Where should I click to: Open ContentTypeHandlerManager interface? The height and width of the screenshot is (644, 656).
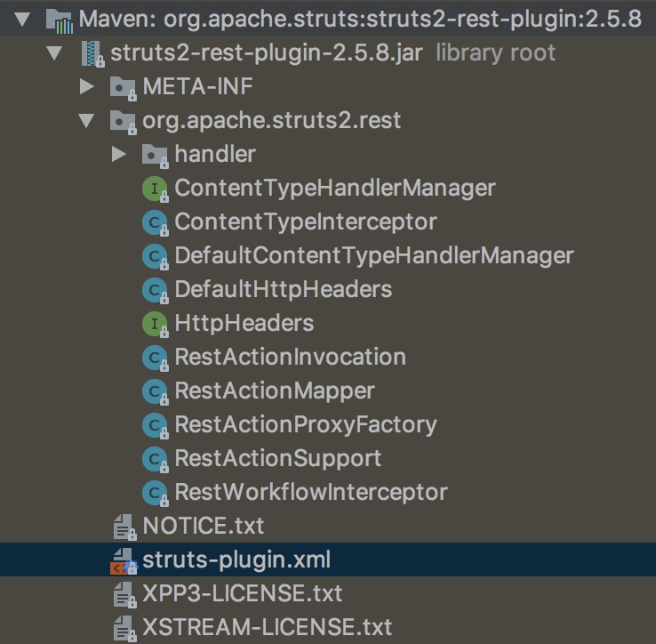point(335,188)
